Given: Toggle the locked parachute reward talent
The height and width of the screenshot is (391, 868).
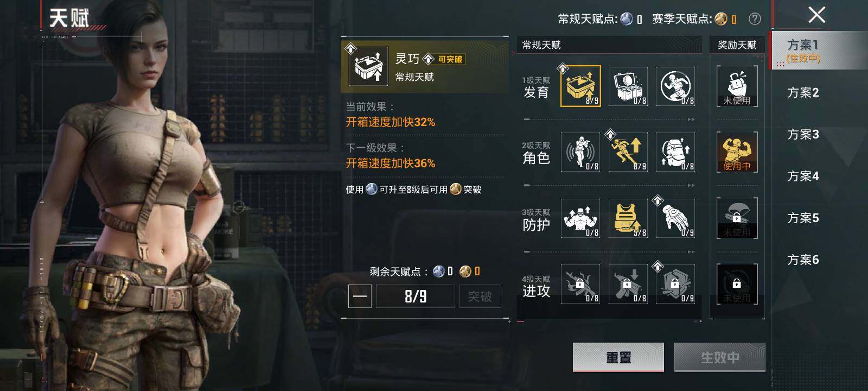Looking at the screenshot, I should point(737,218).
